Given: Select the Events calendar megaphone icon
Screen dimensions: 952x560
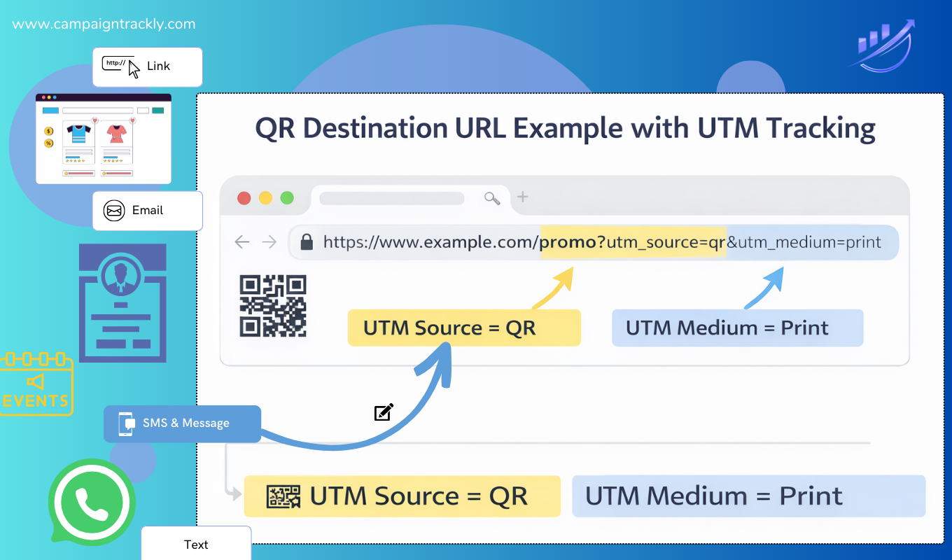Looking at the screenshot, I should (x=36, y=384).
